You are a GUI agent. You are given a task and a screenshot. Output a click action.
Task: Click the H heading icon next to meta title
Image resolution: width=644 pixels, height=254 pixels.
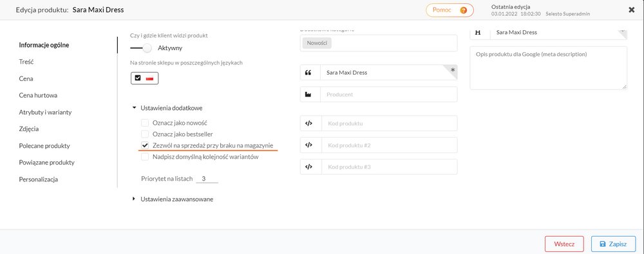(x=478, y=32)
